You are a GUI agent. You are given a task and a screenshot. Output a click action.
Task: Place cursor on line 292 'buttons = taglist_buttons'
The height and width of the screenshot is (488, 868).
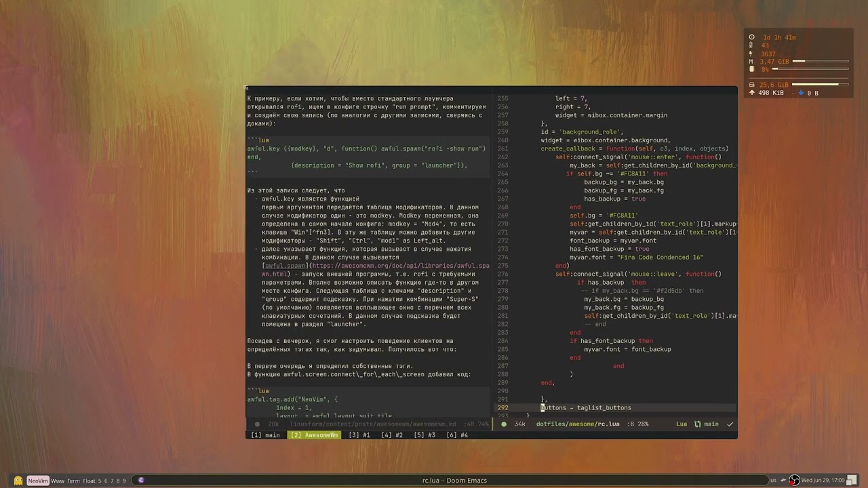tap(586, 408)
